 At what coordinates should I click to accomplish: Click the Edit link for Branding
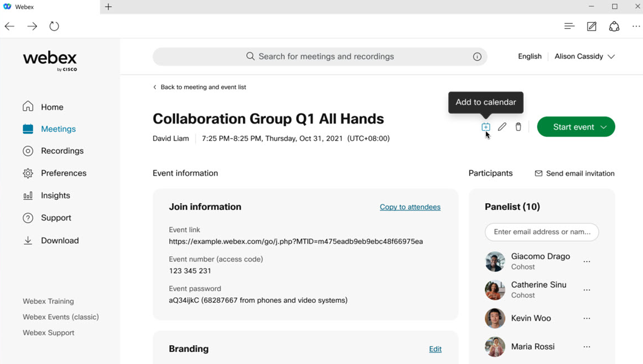(435, 349)
